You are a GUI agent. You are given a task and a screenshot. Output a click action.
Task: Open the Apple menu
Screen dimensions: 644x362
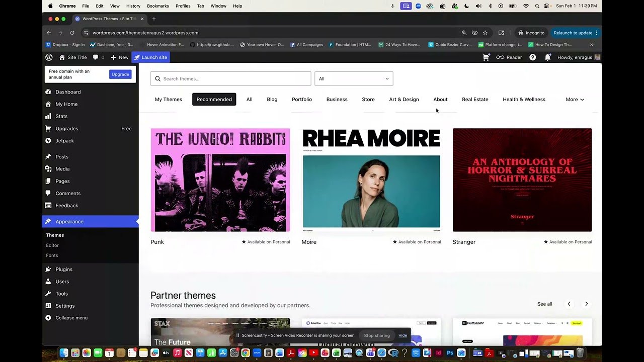(50, 6)
